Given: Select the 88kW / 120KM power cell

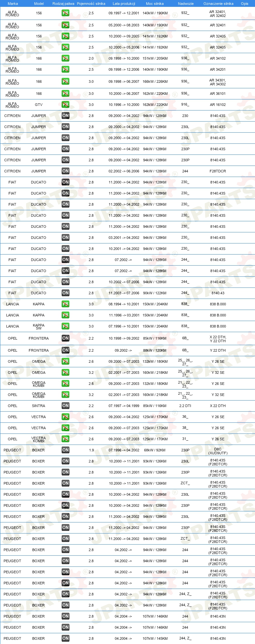Looking at the screenshot, I should (x=155, y=350).
